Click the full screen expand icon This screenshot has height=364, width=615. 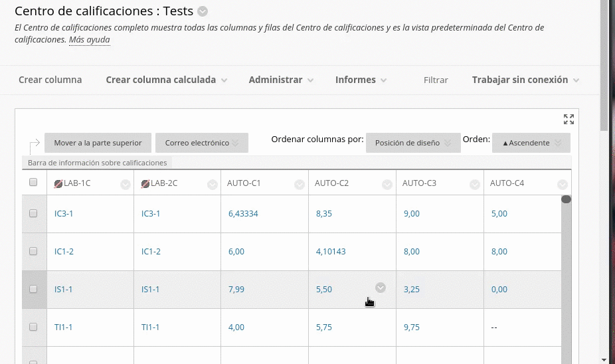click(569, 120)
